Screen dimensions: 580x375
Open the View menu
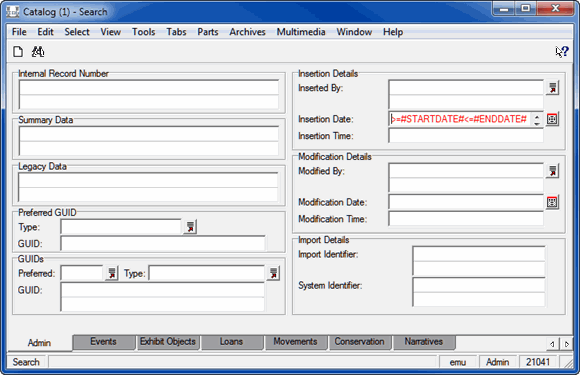pos(111,32)
